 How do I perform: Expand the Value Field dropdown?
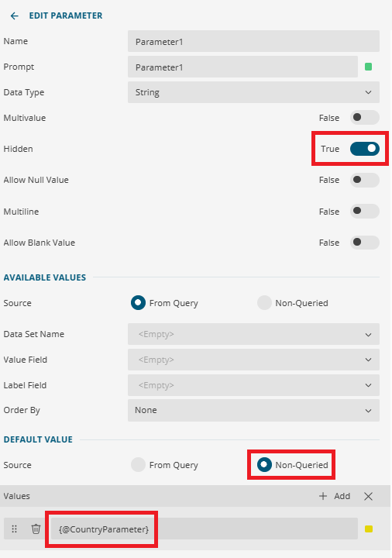click(x=253, y=360)
